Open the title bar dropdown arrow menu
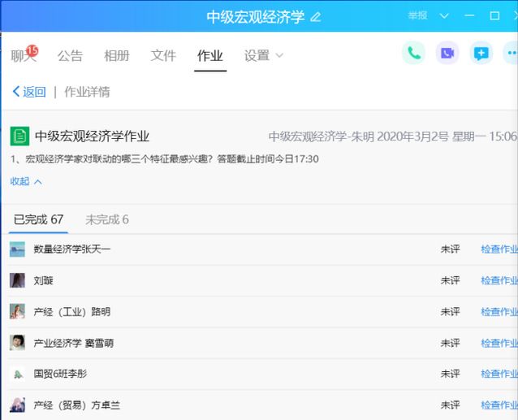 point(444,15)
